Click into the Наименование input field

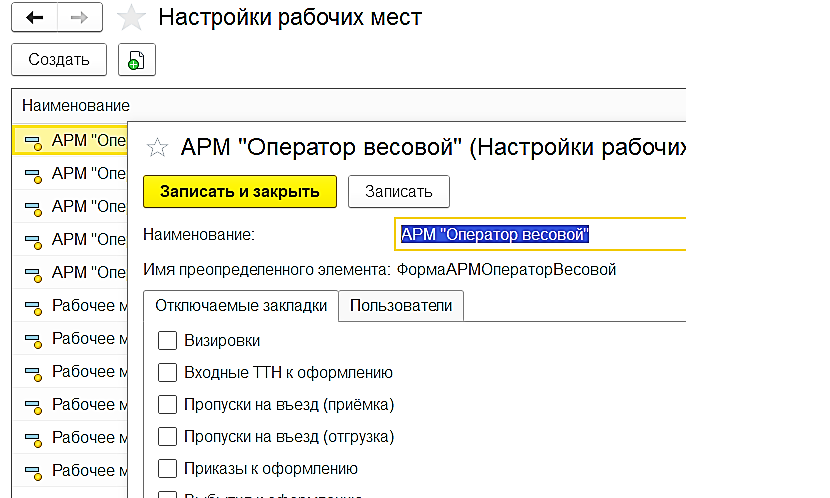pyautogui.click(x=540, y=234)
